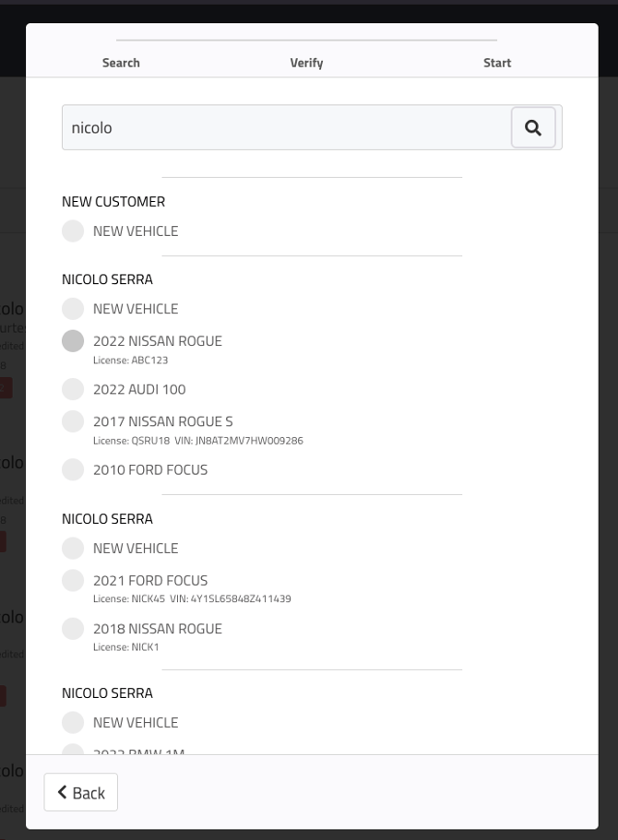618x840 pixels.
Task: Select the 2021 Ford Focus option
Action: pyautogui.click(x=73, y=580)
